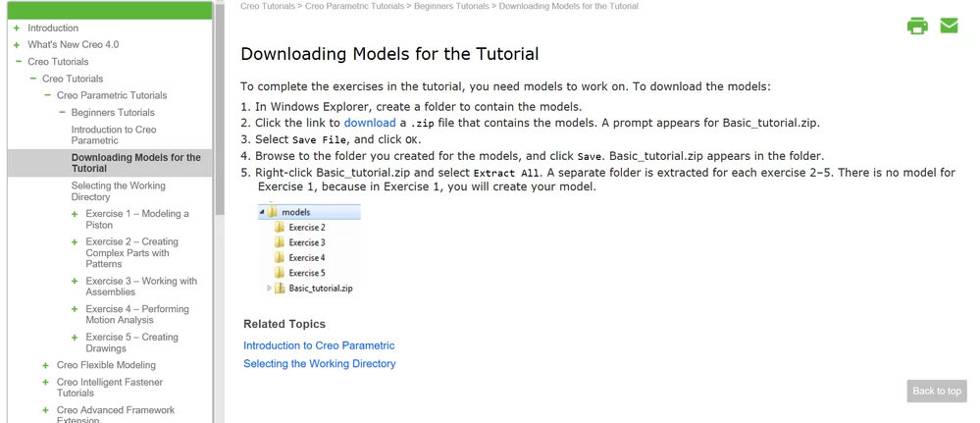Open related topic Selecting the Working Directory
The height and width of the screenshot is (423, 980).
320,363
